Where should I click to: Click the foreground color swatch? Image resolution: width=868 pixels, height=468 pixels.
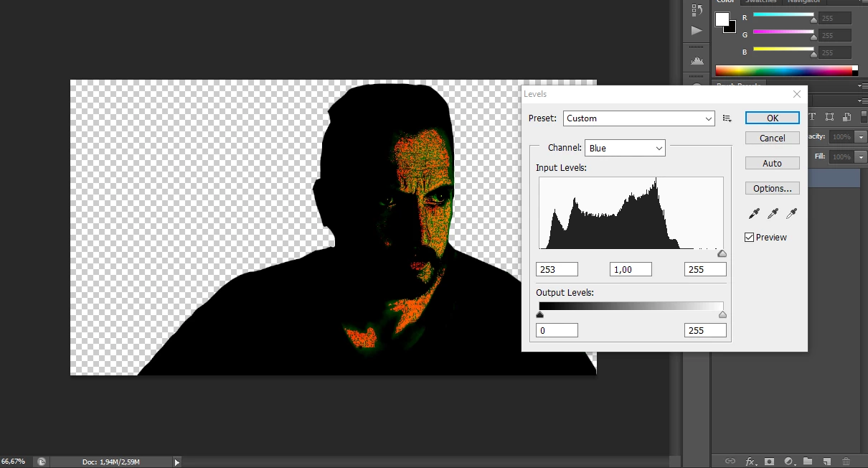click(x=722, y=19)
